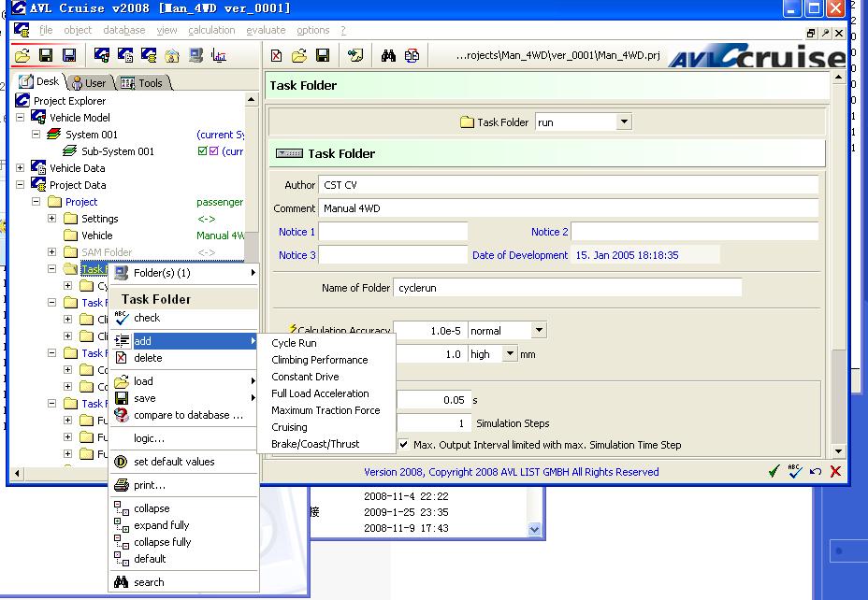Click the green Sub-System 001 layered icon
This screenshot has height=600, width=868.
(x=70, y=150)
